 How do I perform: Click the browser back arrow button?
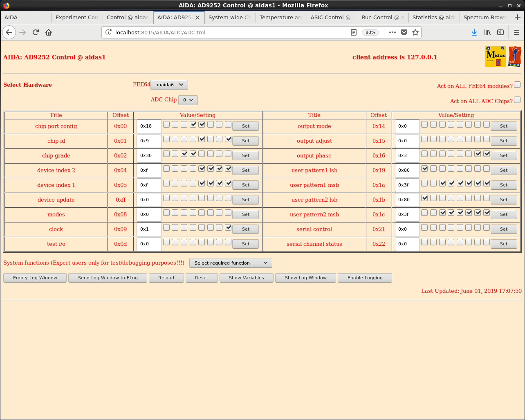[x=9, y=32]
